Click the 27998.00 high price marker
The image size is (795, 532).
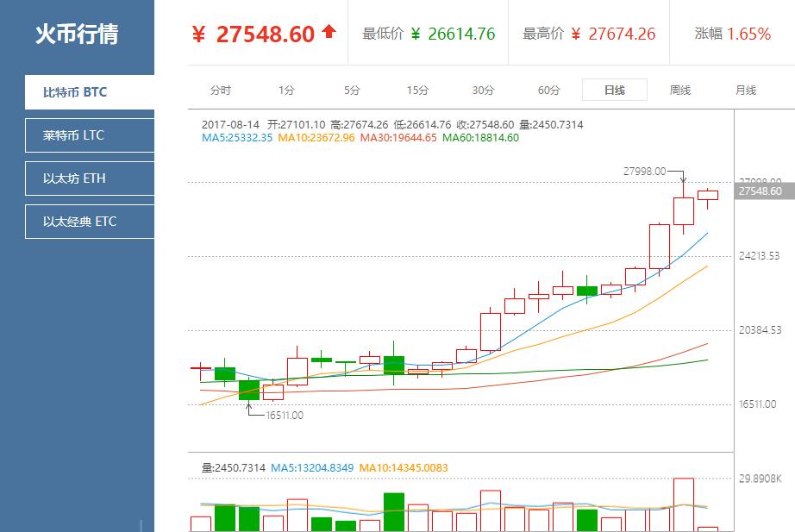pos(644,172)
